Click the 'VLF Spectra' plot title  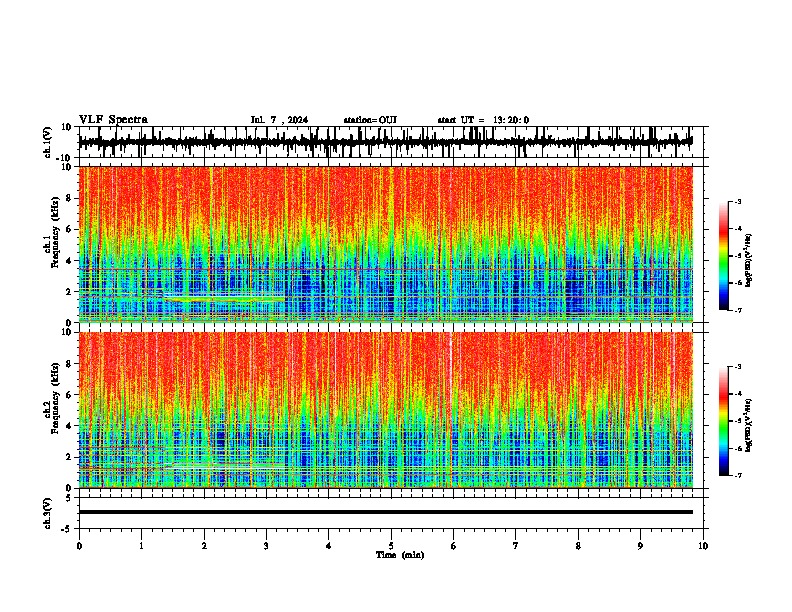tap(113, 120)
